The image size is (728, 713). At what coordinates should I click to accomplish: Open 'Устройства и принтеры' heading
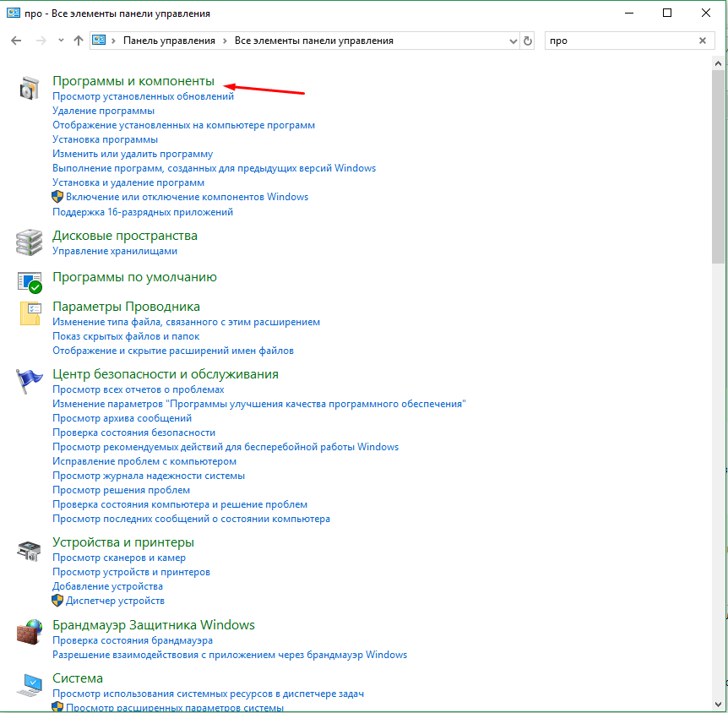click(x=123, y=542)
